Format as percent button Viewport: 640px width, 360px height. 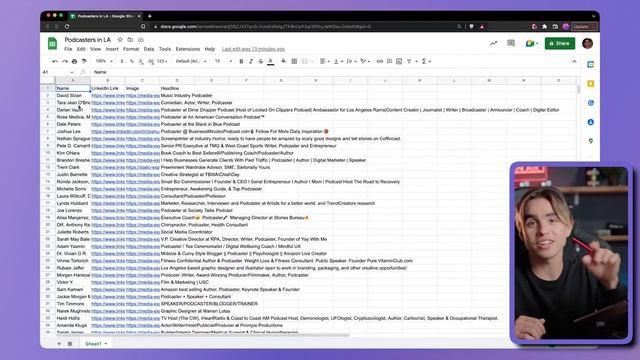click(131, 61)
